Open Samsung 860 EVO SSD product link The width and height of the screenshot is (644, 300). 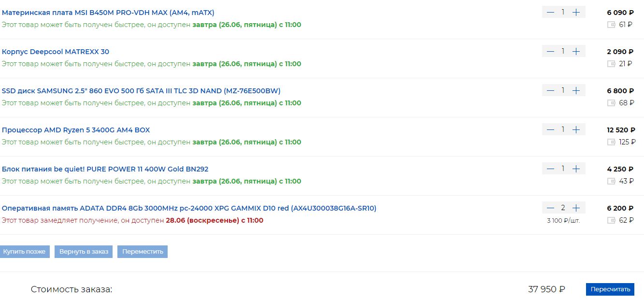(x=141, y=91)
